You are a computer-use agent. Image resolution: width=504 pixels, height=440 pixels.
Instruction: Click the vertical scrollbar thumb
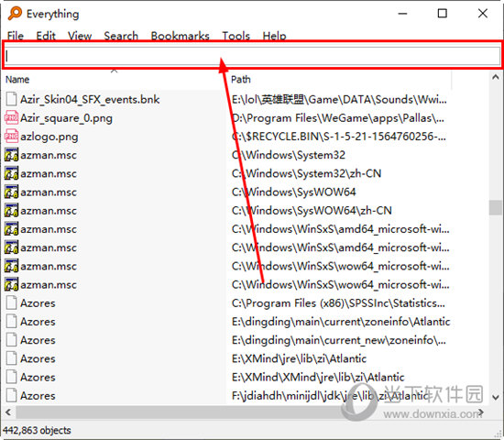(496, 207)
